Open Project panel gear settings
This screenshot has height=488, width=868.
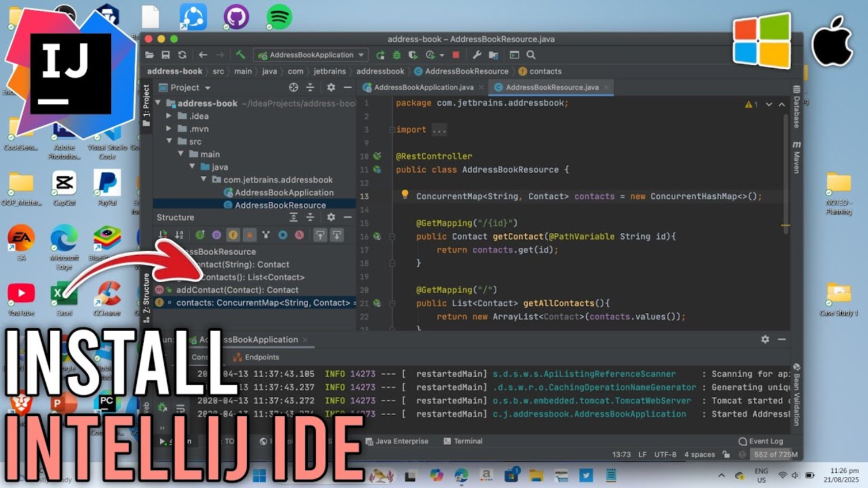click(331, 87)
